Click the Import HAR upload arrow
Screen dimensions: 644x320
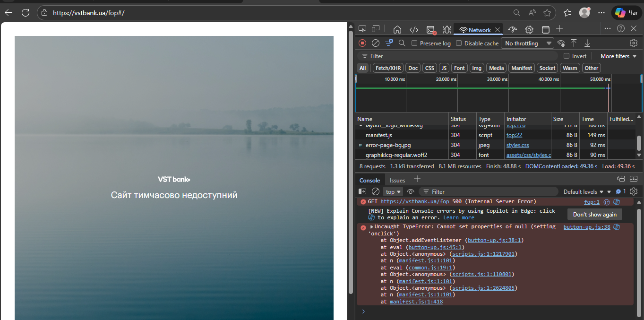click(574, 43)
